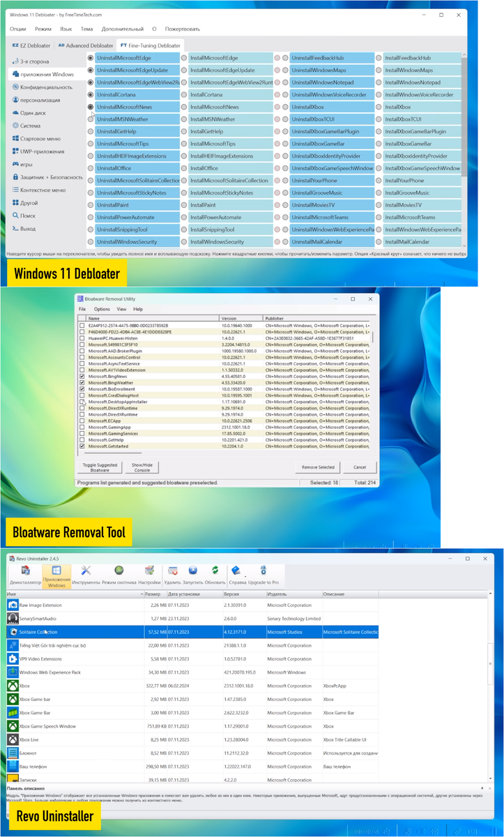
Task: Click UninstallXboxGameBar button in Debloater
Action: [332, 144]
